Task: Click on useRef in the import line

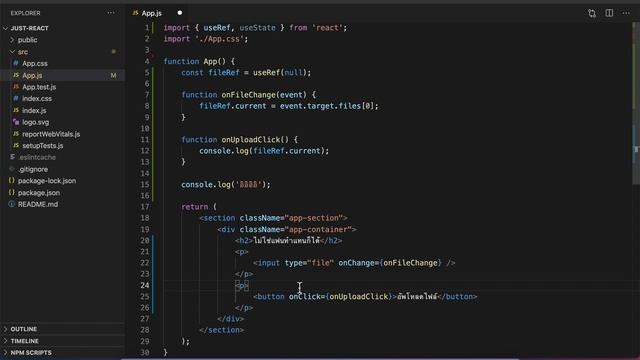Action: [217, 28]
